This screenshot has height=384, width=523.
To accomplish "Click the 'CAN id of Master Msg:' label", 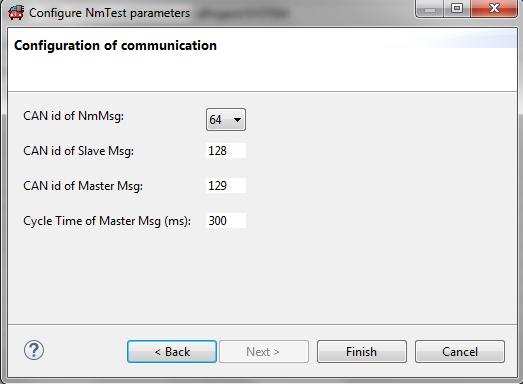I will (x=83, y=186).
